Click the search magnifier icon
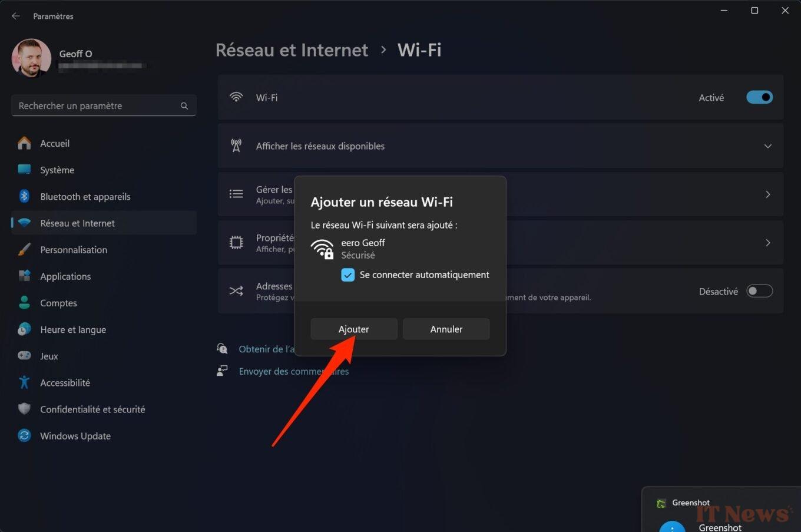 coord(184,106)
